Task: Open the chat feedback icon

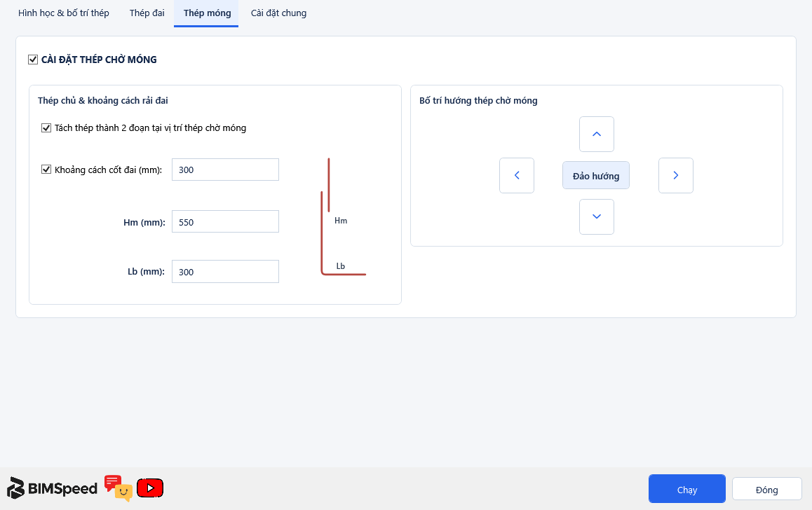Action: click(x=119, y=488)
